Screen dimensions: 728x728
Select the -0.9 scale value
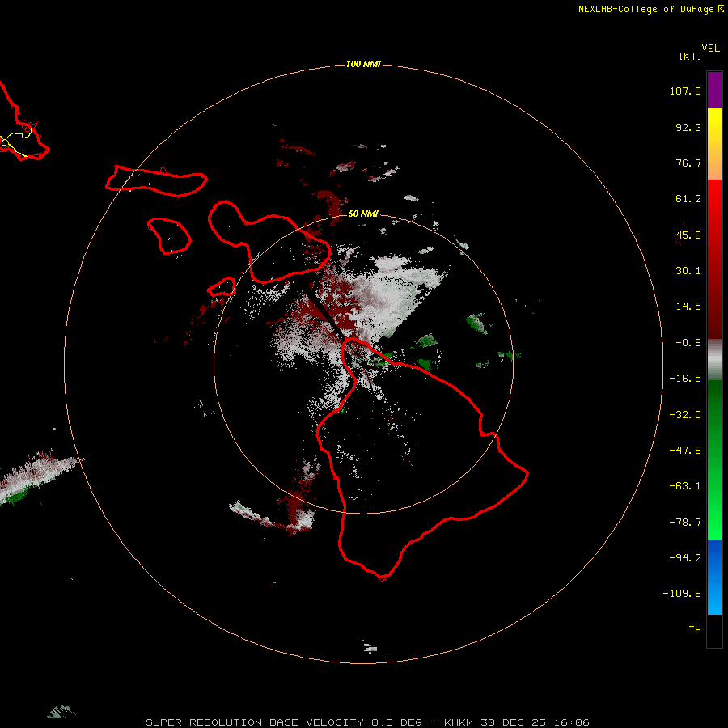click(x=688, y=343)
